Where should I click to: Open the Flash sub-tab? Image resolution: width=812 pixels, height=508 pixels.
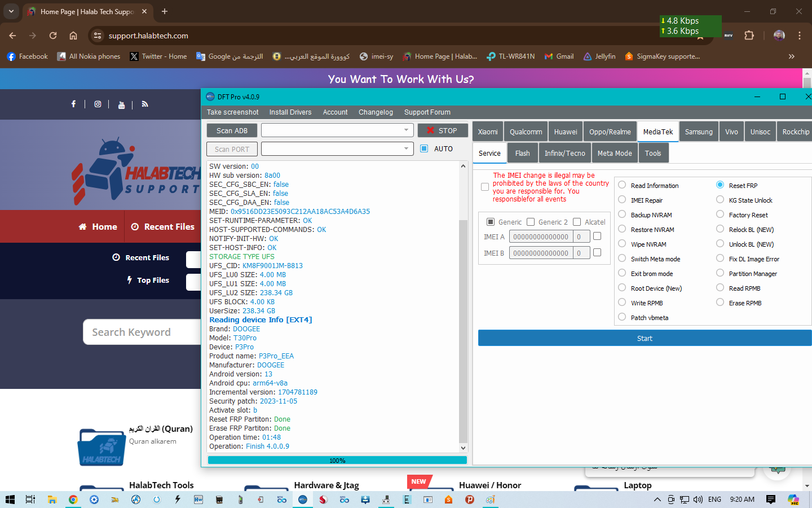pos(522,154)
